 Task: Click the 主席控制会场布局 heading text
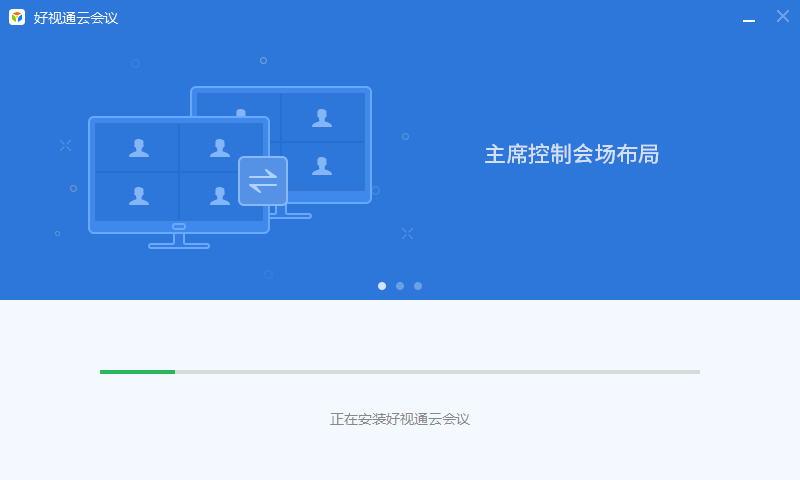[571, 154]
